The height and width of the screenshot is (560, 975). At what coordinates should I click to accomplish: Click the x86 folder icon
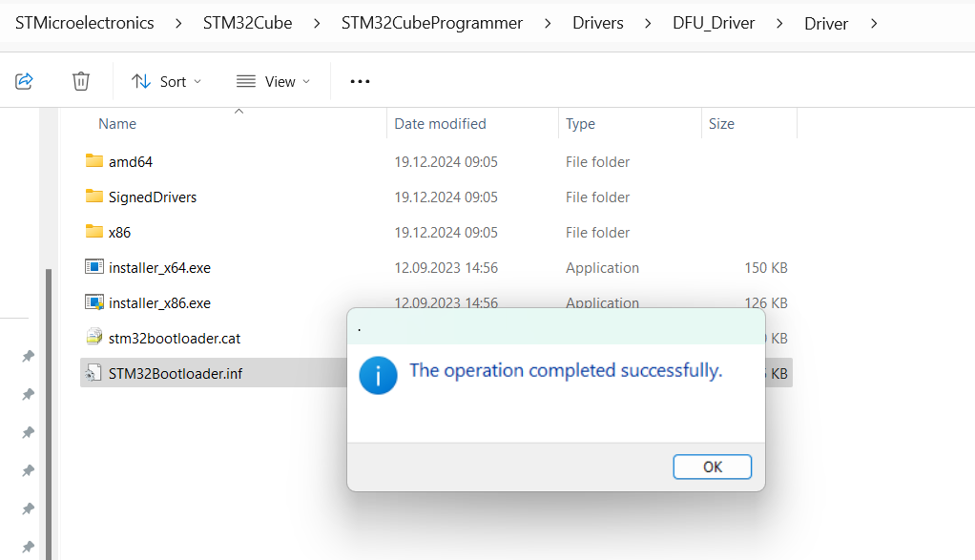coord(95,232)
